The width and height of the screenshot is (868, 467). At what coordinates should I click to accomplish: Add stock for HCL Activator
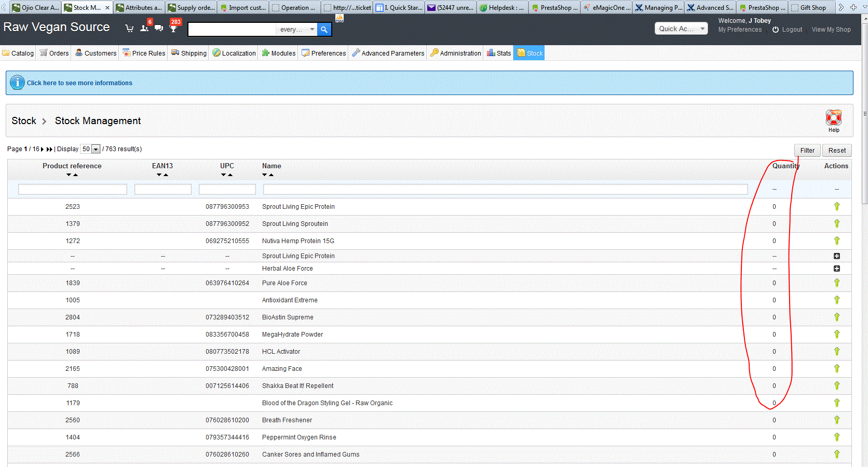(837, 351)
